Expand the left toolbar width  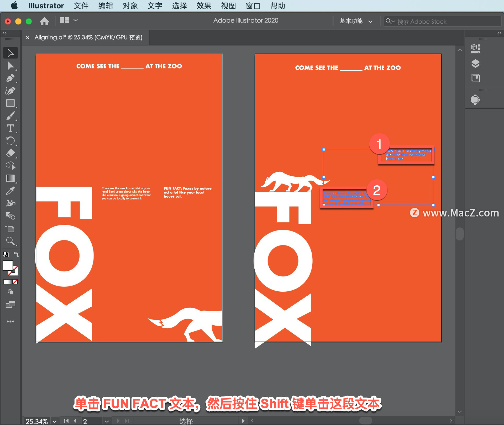pos(5,33)
